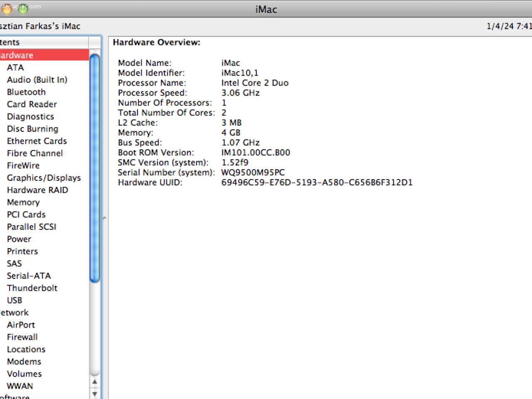Click SMC version value 1.52f9
Image resolution: width=532 pixels, height=399 pixels.
tap(235, 163)
